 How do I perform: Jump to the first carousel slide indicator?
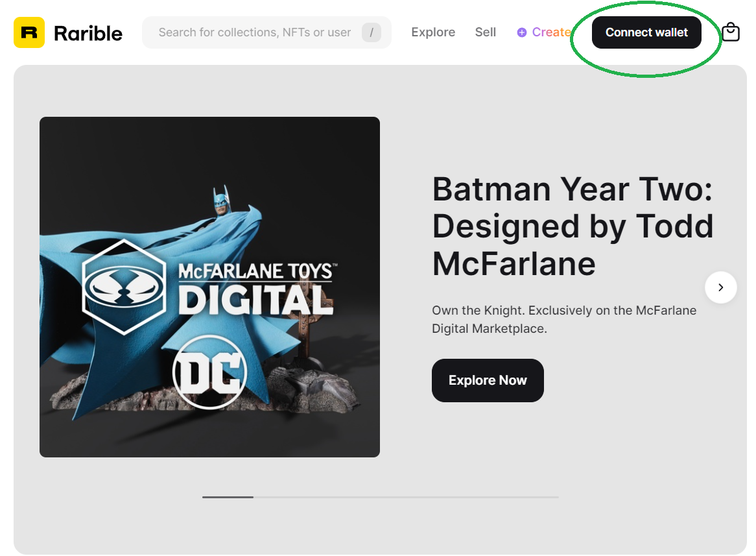[226, 497]
